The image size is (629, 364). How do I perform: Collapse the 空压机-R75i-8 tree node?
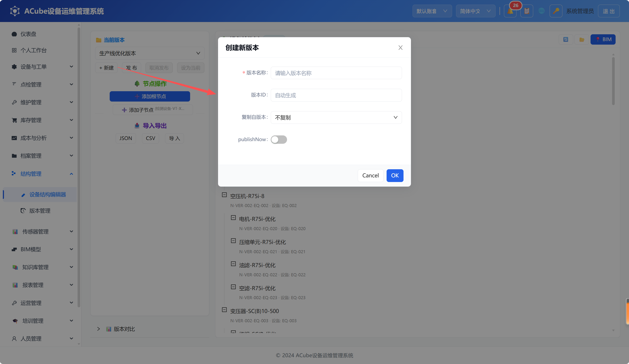point(224,195)
